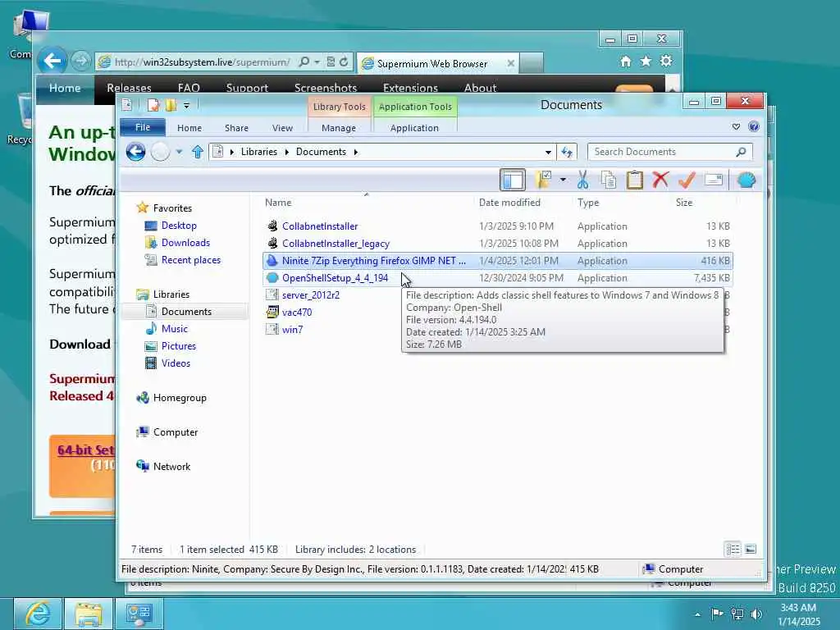Click Releases menu on Supermium page
Image resolution: width=840 pixels, height=630 pixels.
(129, 88)
